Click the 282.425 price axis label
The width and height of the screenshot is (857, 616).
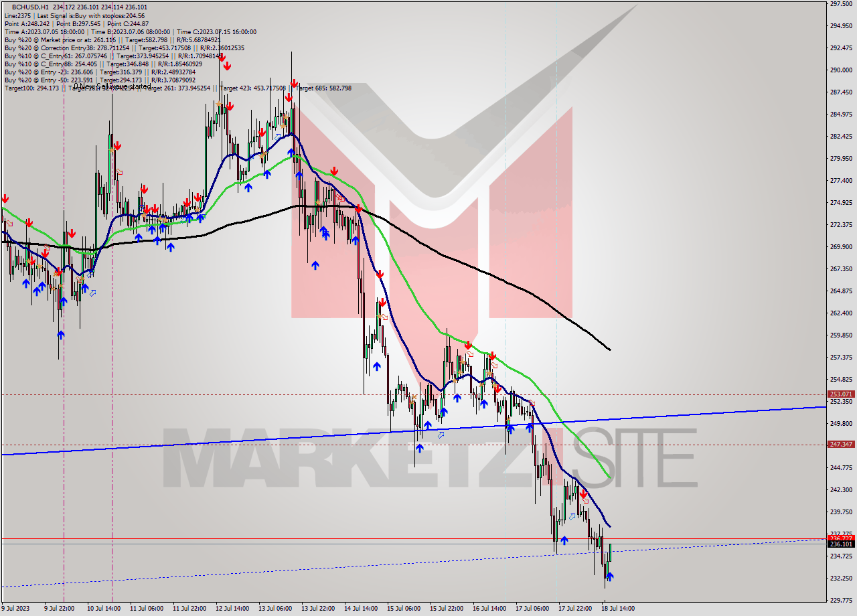tap(840, 137)
